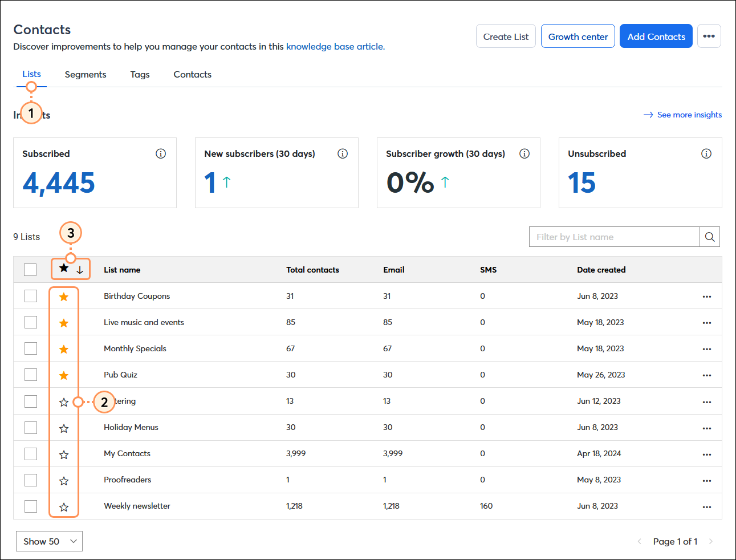
Task: Open actions menu for Weekly newsletter row
Action: click(x=707, y=507)
